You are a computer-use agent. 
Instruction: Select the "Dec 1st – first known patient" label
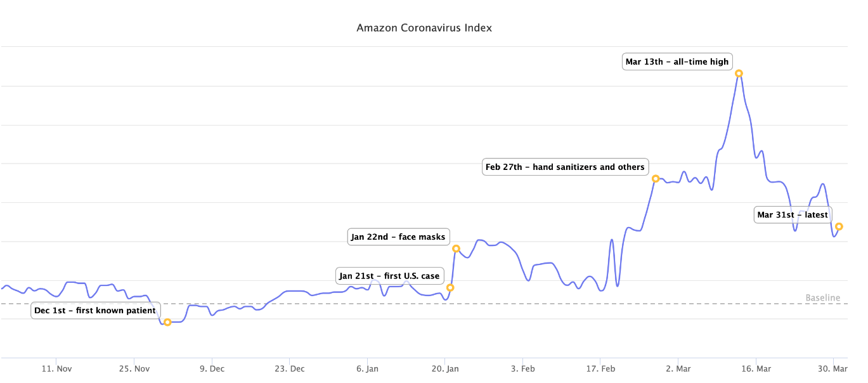pyautogui.click(x=95, y=311)
